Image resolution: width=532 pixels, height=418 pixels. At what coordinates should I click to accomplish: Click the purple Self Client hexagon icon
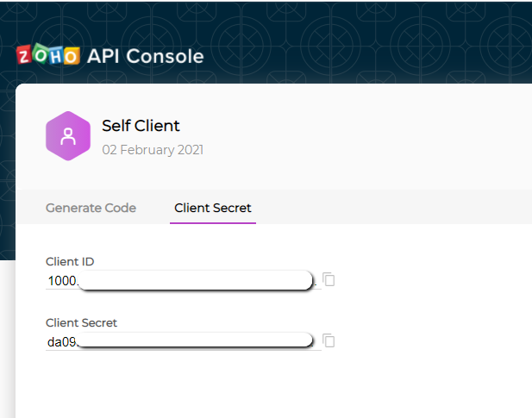point(68,136)
